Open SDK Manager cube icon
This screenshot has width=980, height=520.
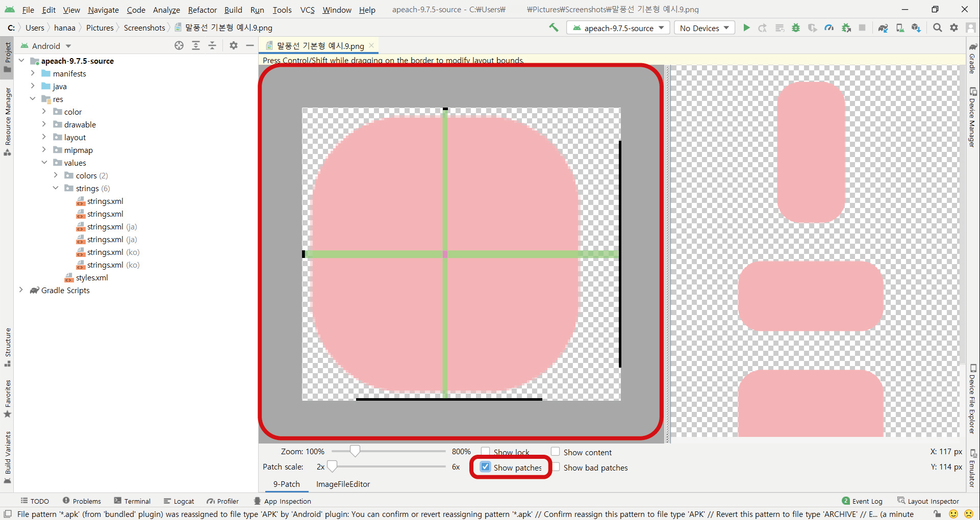point(916,28)
